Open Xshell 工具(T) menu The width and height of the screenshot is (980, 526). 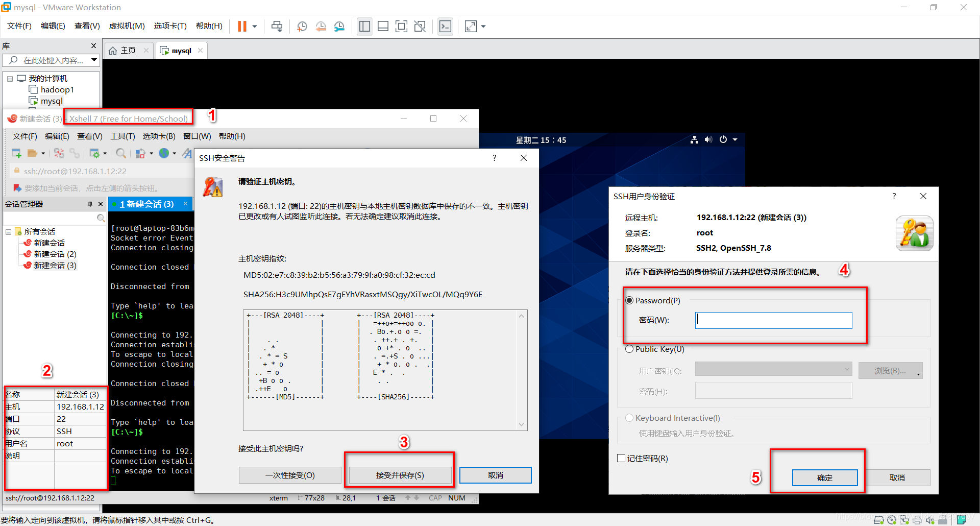123,136
